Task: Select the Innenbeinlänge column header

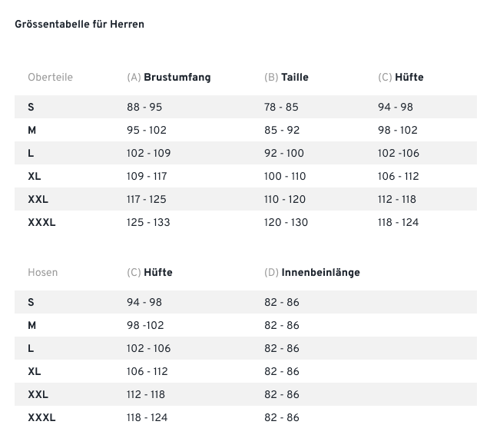Action: [312, 273]
